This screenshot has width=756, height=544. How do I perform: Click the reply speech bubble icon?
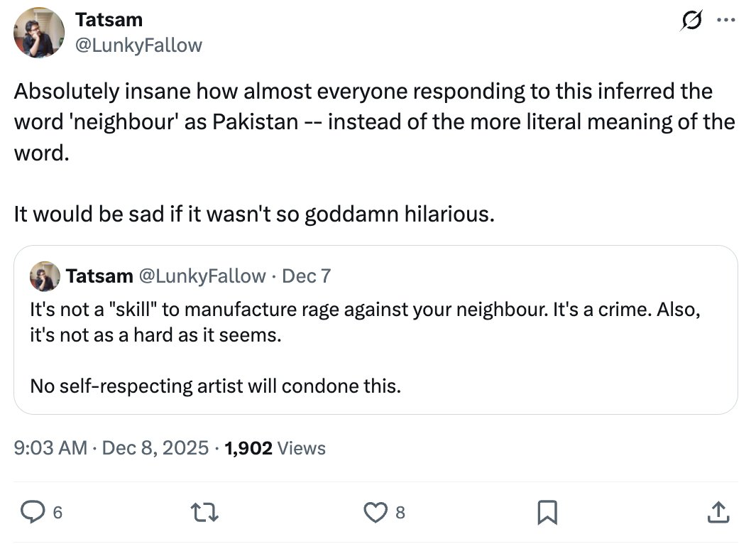(x=31, y=511)
